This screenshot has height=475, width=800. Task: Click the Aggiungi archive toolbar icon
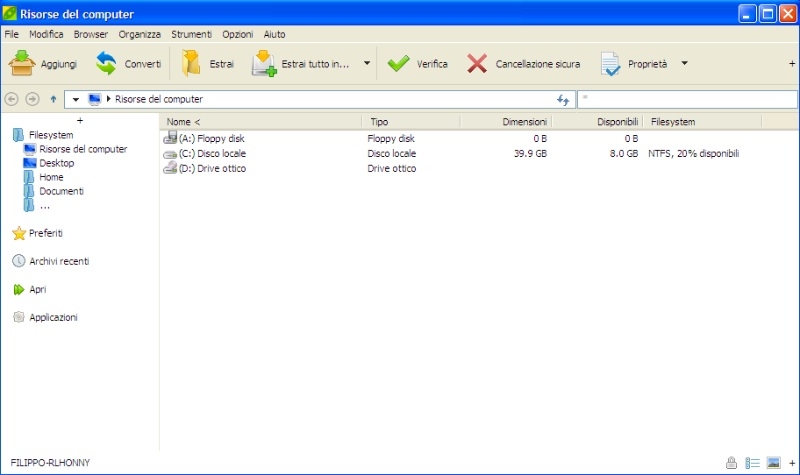tap(22, 64)
